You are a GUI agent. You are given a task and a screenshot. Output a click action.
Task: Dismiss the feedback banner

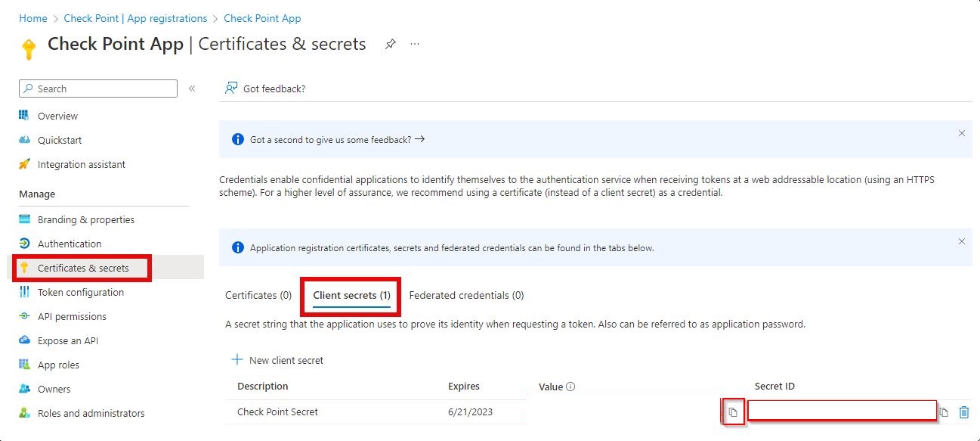(x=961, y=133)
